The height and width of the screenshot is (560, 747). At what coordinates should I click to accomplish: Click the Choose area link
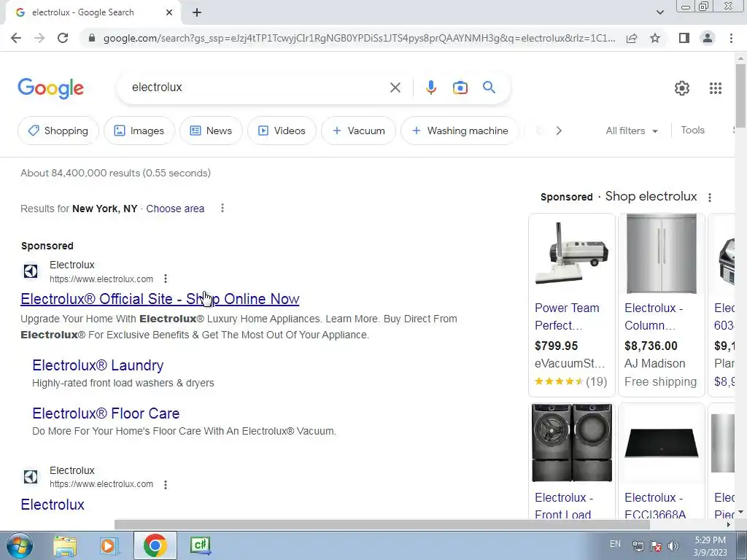click(x=175, y=209)
